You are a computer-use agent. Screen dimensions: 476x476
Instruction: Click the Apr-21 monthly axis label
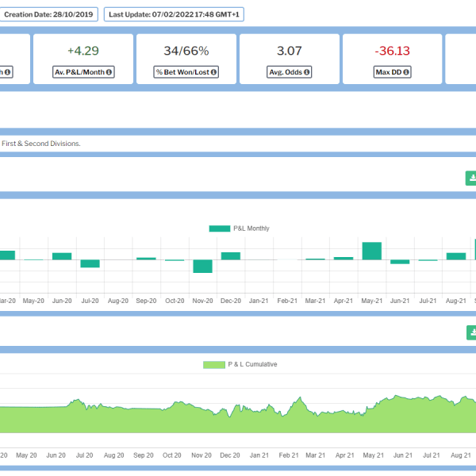click(344, 301)
